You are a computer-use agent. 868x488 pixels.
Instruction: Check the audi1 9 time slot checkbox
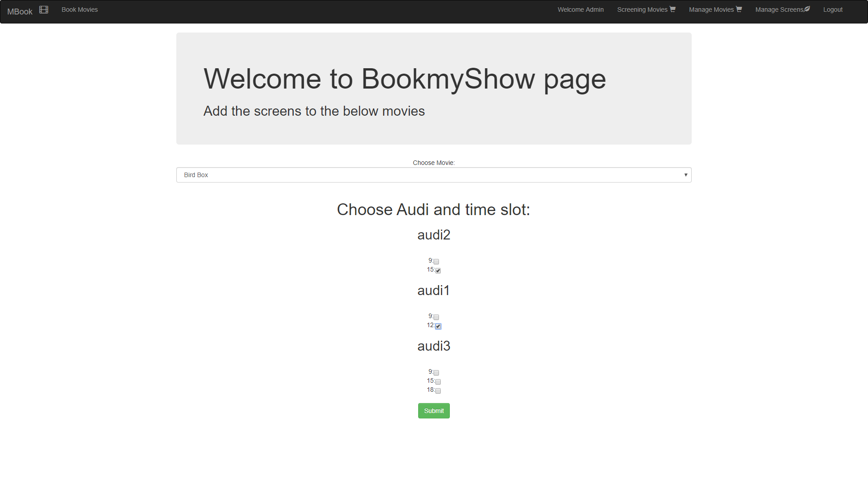tap(436, 317)
